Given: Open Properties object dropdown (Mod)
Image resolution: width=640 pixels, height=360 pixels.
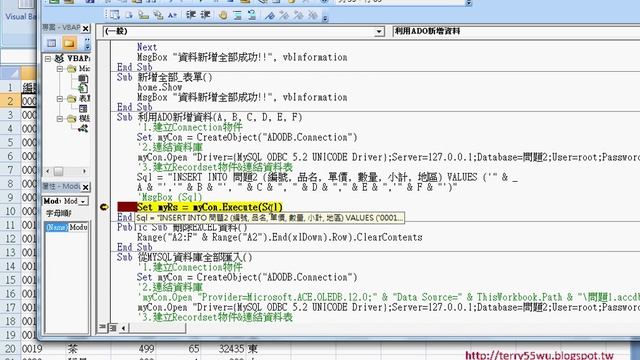Looking at the screenshot, I should point(83,201).
